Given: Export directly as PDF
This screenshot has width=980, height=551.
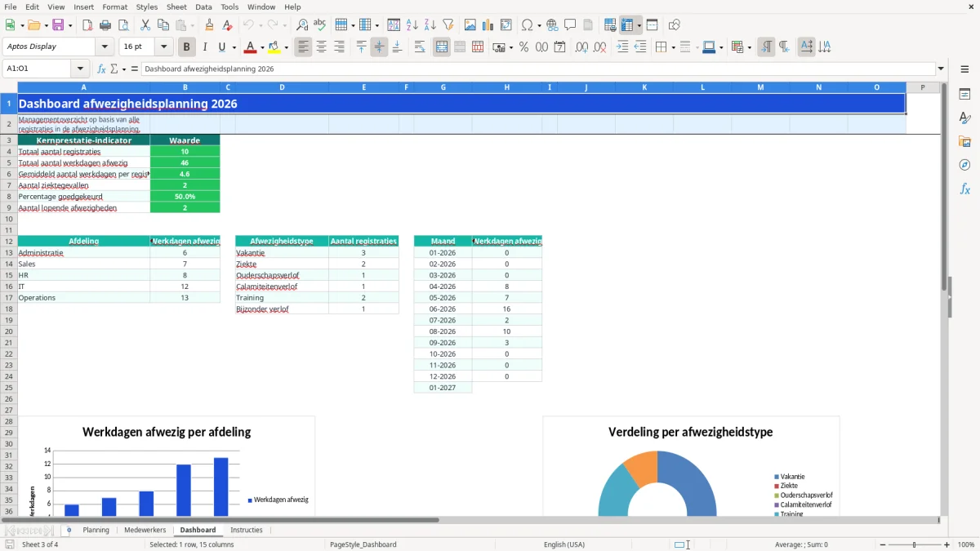Looking at the screenshot, I should pos(87,25).
